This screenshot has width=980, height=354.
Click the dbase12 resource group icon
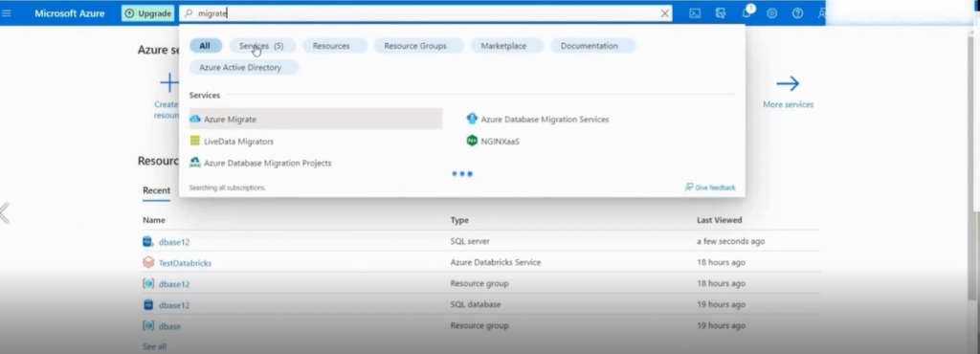tap(148, 283)
